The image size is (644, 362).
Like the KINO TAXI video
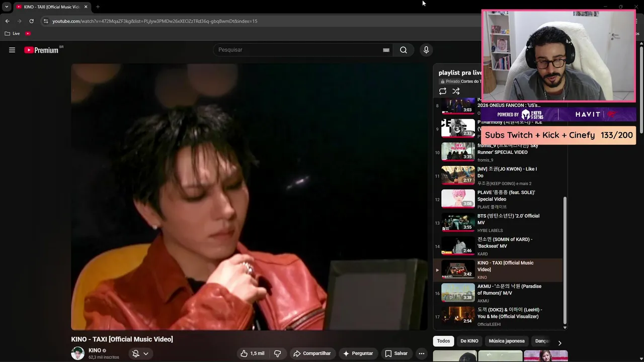[253, 353]
